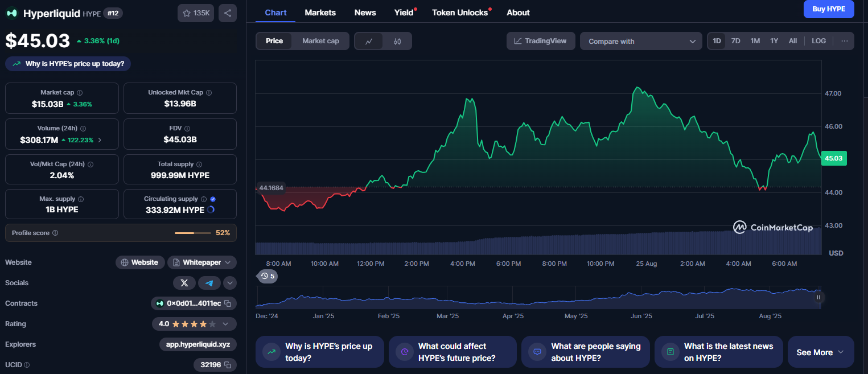Toggle LOG scale on the chart
Screen dimensions: 868x374
[x=818, y=41]
